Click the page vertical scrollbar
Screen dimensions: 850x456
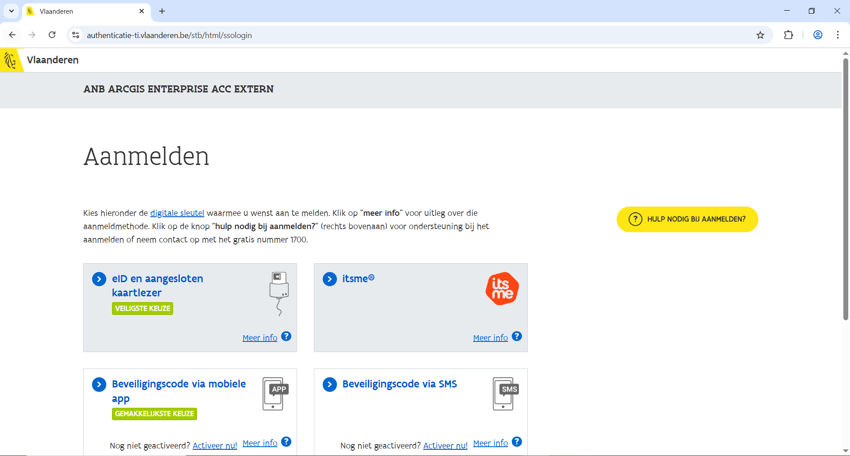(846, 187)
